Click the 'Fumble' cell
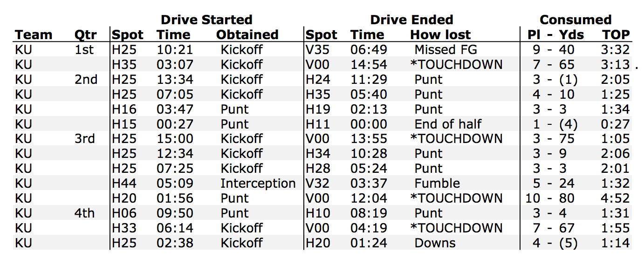Screen dimensions: 644x259 coord(437,184)
